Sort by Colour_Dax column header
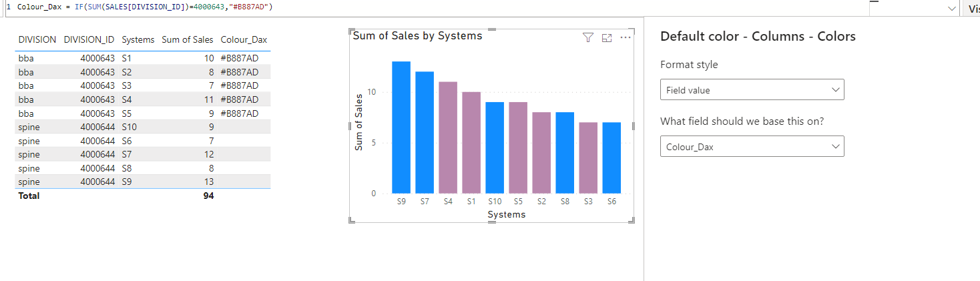 click(x=244, y=40)
